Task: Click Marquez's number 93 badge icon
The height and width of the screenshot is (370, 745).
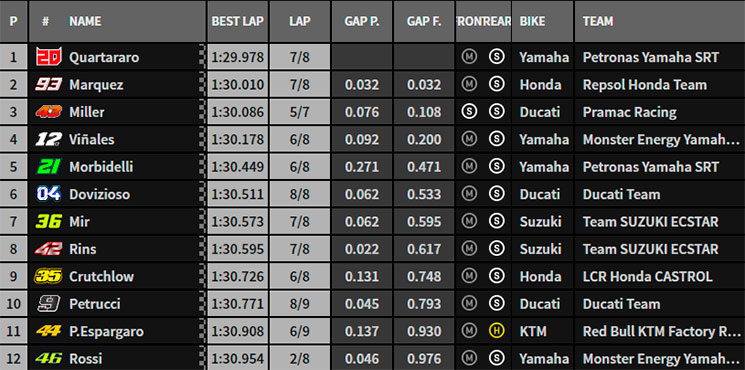Action: pos(48,85)
